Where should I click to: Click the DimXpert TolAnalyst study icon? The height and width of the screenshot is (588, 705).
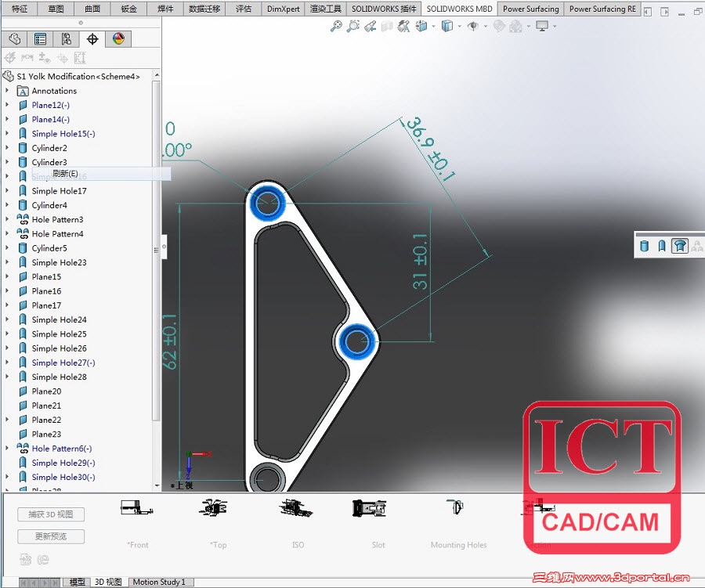tap(80, 57)
